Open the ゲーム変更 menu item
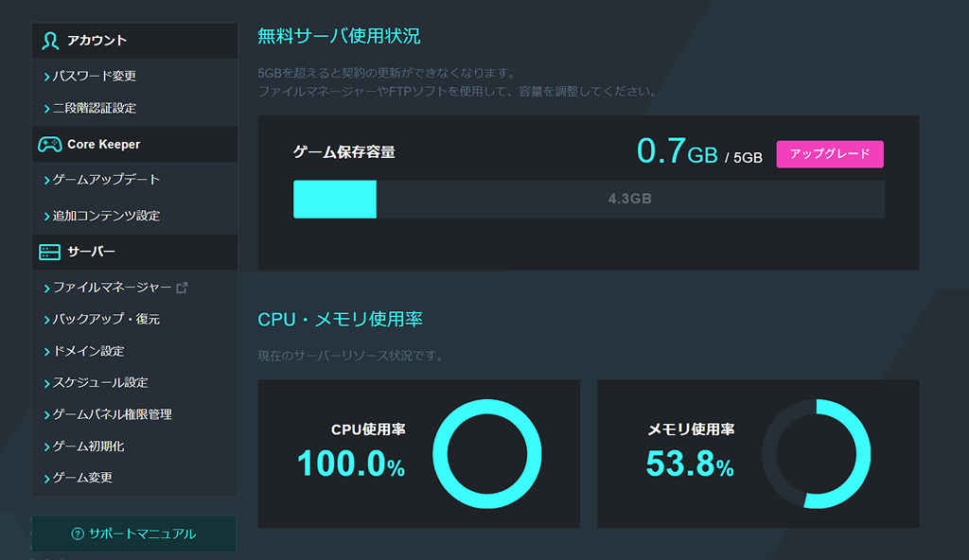The width and height of the screenshot is (969, 560). click(82, 478)
